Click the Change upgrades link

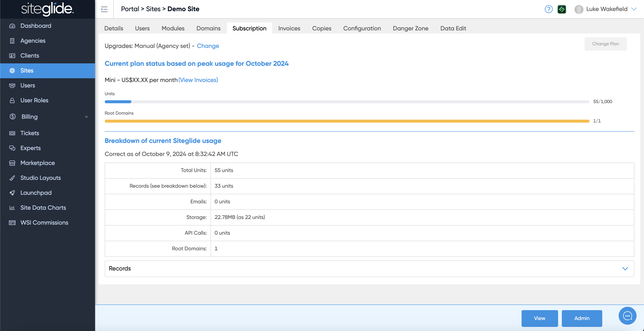click(208, 46)
